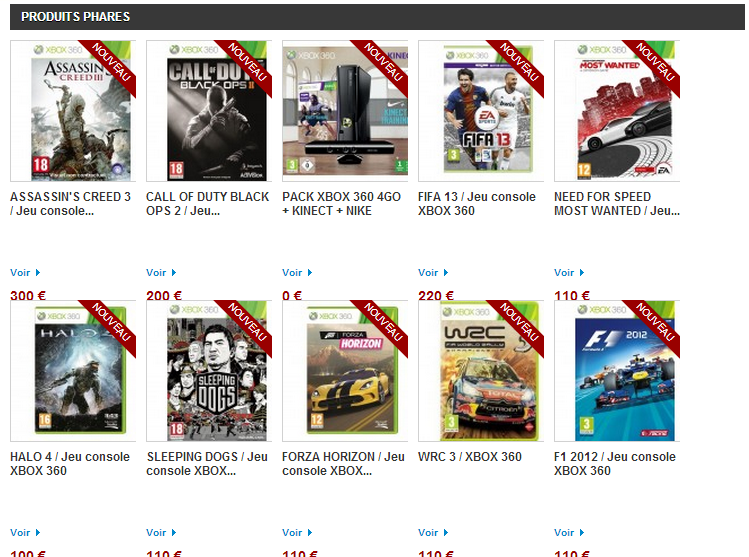Viewport: 749px width, 557px height.
Task: Click the 200 € price of Black Ops 2
Action: click(x=164, y=296)
